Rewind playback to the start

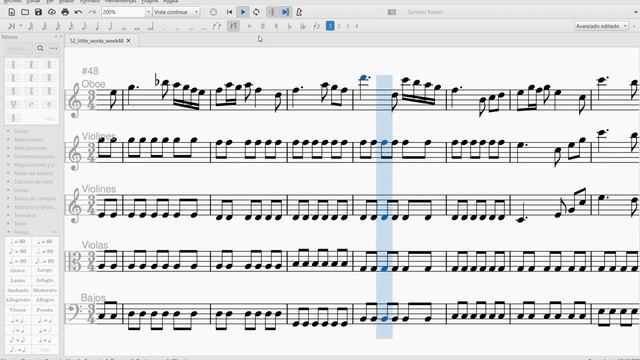point(229,12)
